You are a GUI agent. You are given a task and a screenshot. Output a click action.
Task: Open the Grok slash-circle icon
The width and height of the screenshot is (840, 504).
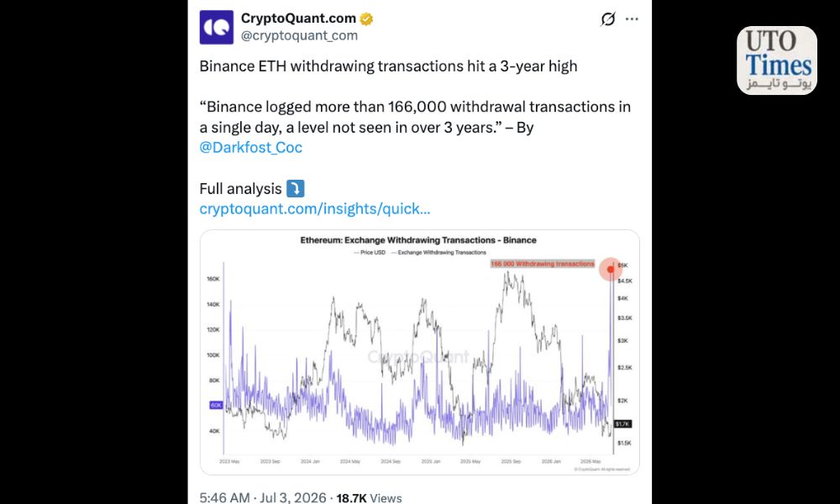(608, 19)
